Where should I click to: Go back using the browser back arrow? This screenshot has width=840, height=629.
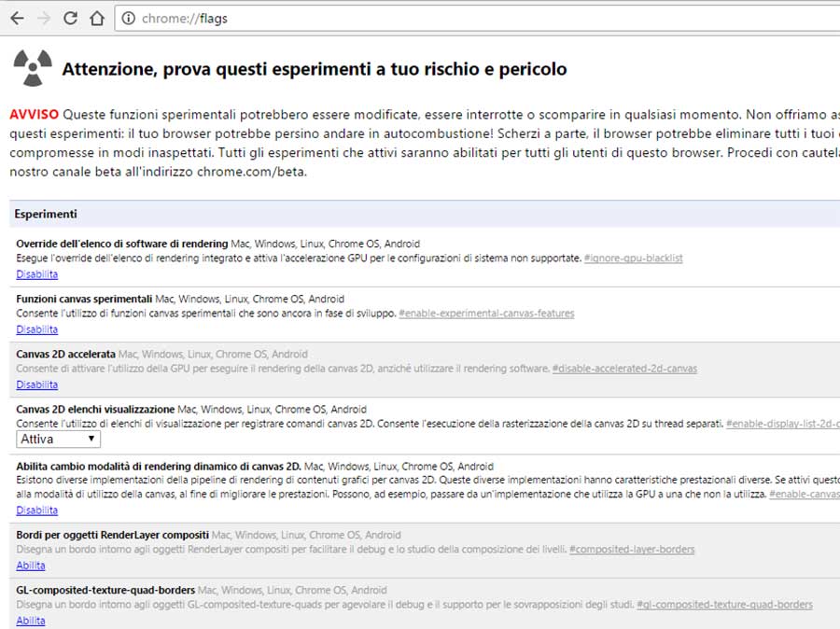point(17,19)
